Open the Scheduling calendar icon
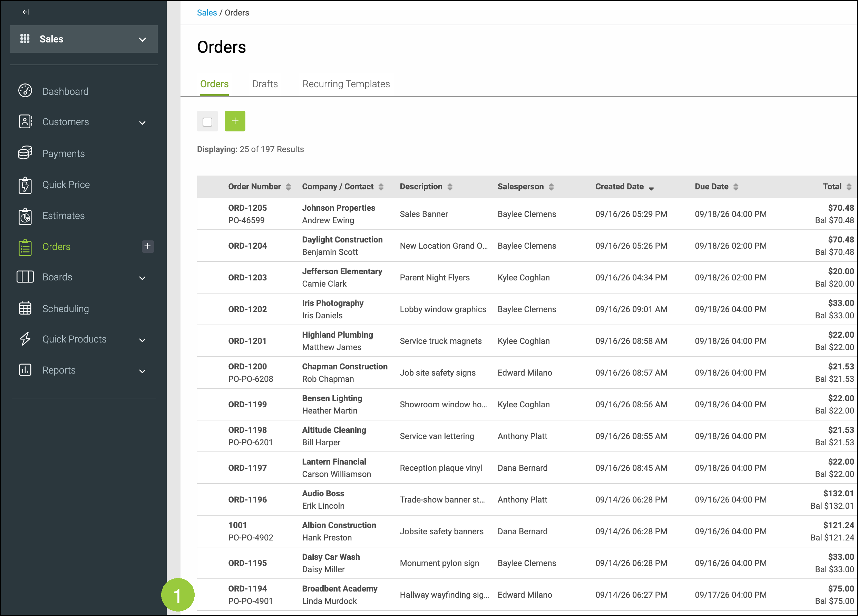The height and width of the screenshot is (616, 858). pyautogui.click(x=25, y=308)
